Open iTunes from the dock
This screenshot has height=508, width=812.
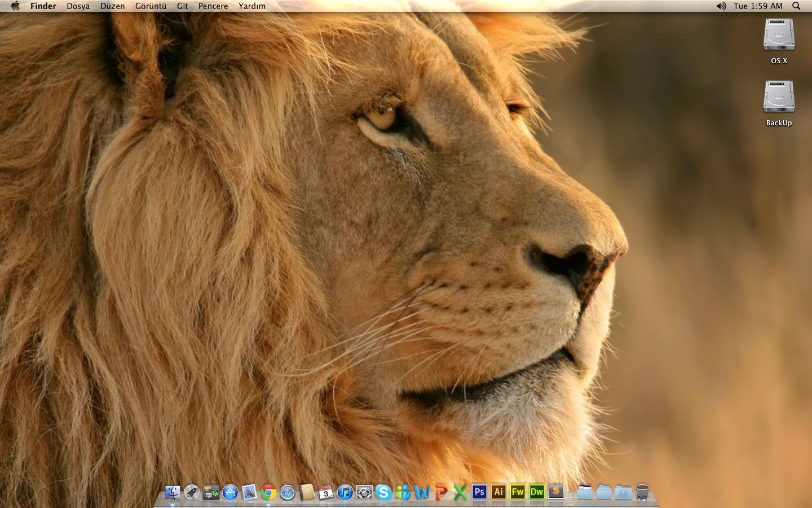[345, 493]
